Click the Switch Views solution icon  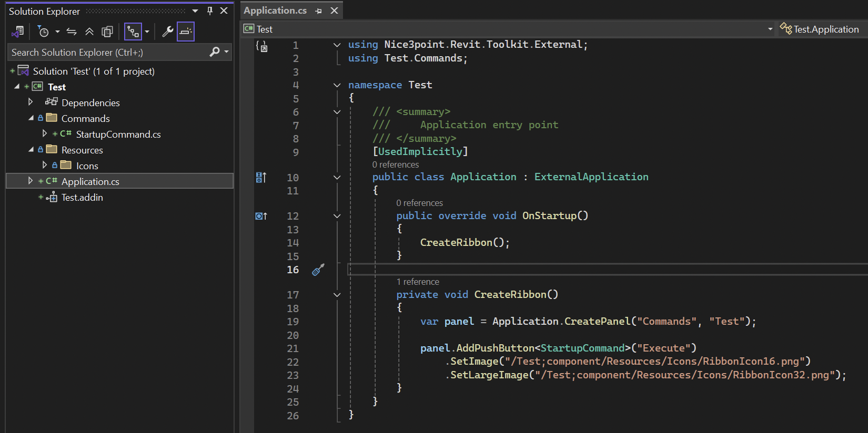pyautogui.click(x=18, y=32)
